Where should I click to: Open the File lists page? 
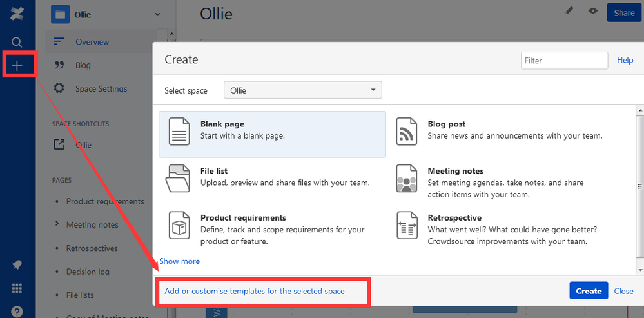coord(80,295)
